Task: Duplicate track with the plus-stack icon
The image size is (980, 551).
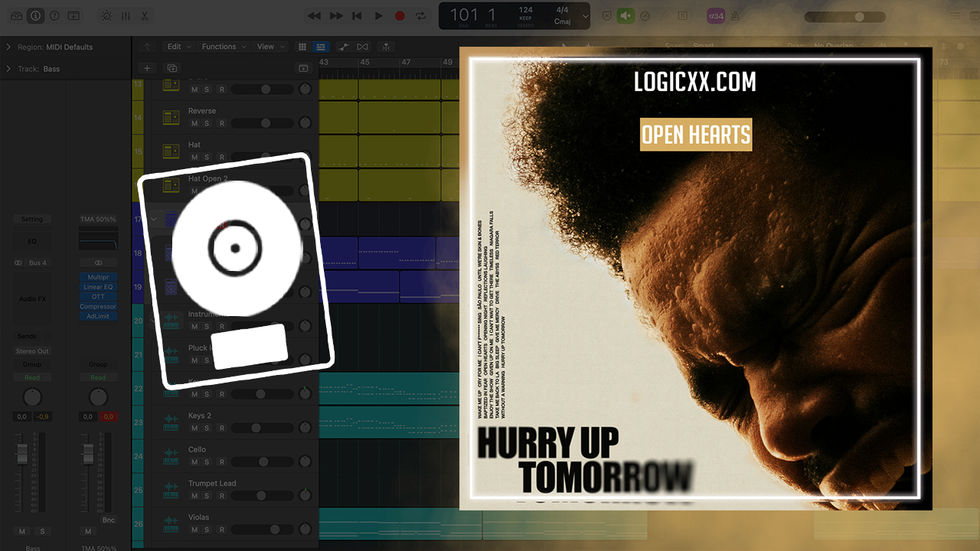Action: click(171, 68)
